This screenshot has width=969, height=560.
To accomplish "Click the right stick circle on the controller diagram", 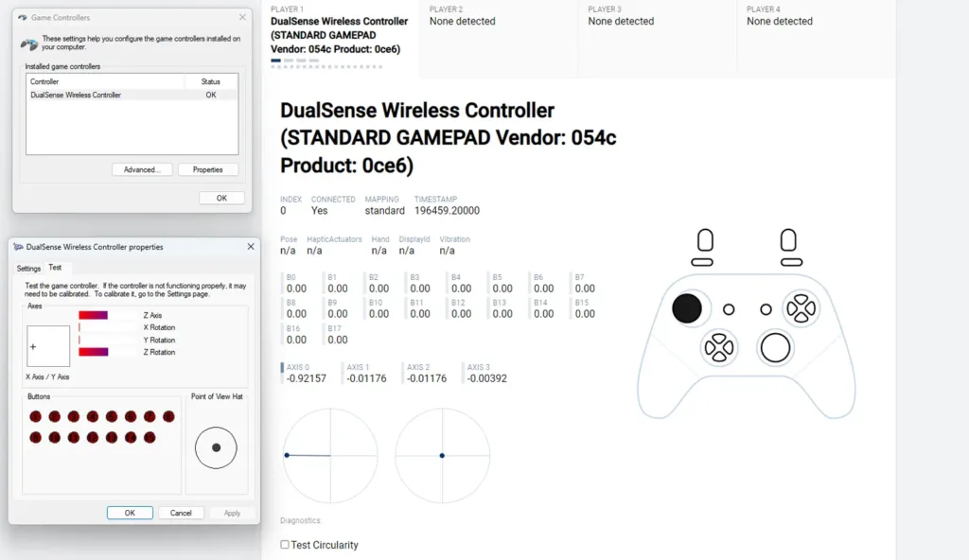I will (x=775, y=347).
